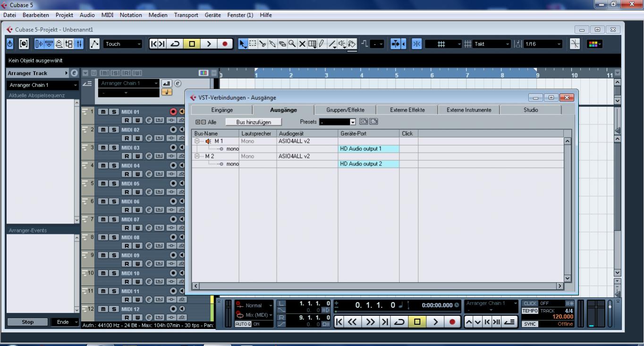Click the 120.000 tempo value

[x=563, y=317]
